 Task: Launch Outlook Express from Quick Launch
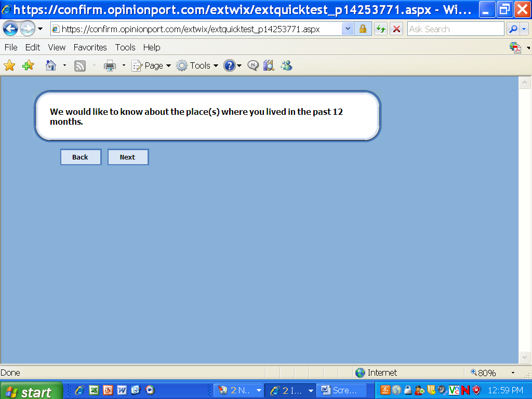[x=136, y=390]
